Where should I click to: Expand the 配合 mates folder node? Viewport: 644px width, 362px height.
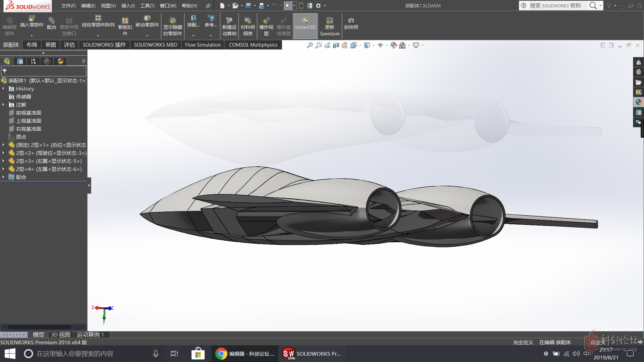pyautogui.click(x=3, y=177)
